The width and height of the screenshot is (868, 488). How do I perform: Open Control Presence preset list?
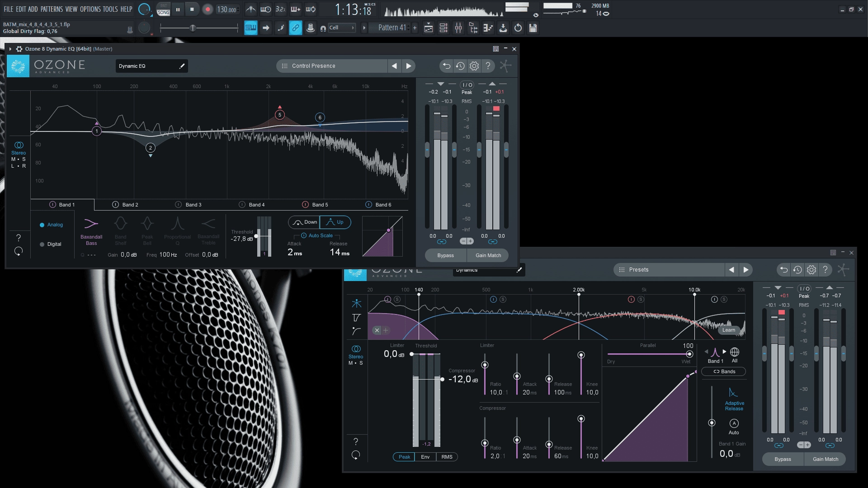(332, 66)
